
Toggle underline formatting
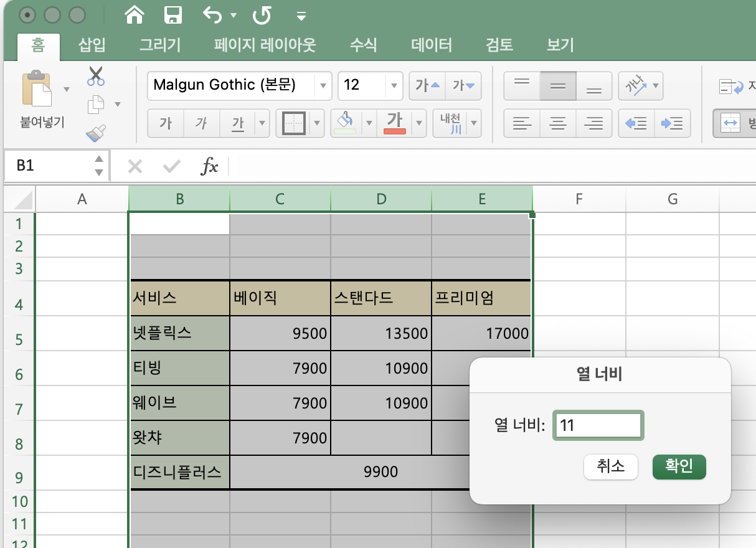click(x=238, y=123)
